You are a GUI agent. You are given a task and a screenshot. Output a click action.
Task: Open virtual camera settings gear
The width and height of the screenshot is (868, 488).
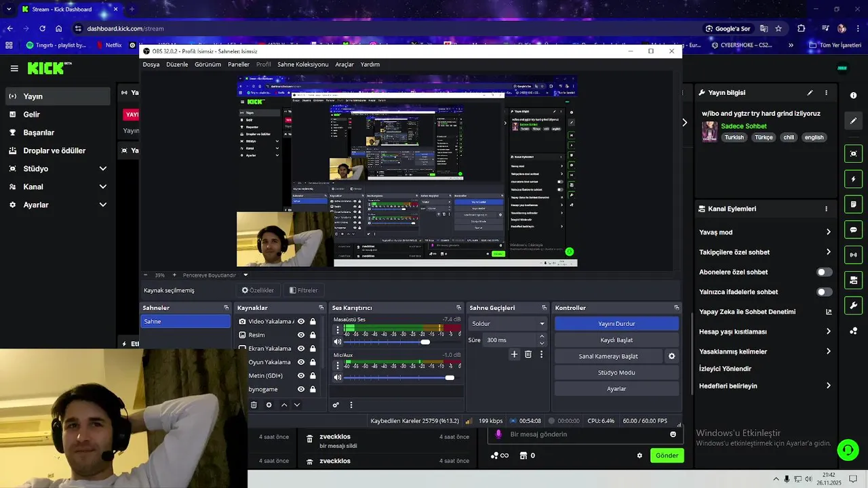[672, 356]
